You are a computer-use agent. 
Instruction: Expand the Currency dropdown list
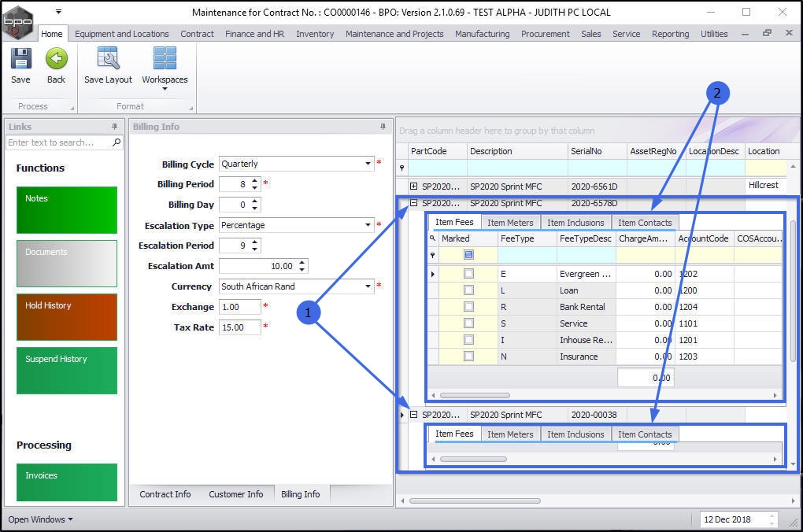368,286
